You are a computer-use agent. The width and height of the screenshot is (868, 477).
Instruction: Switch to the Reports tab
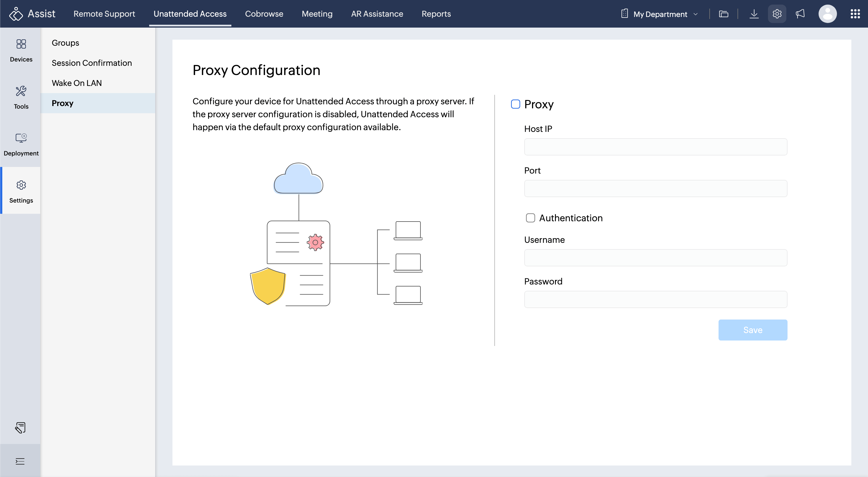coord(436,14)
